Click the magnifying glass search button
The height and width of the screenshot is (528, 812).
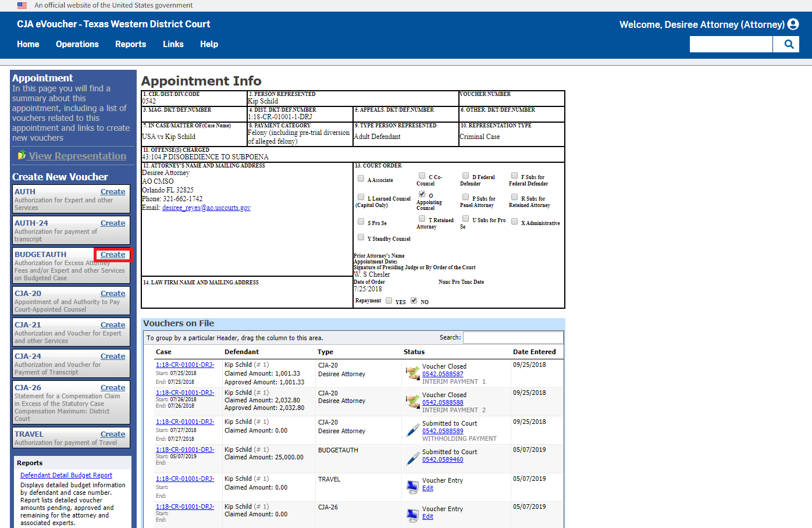coord(789,44)
